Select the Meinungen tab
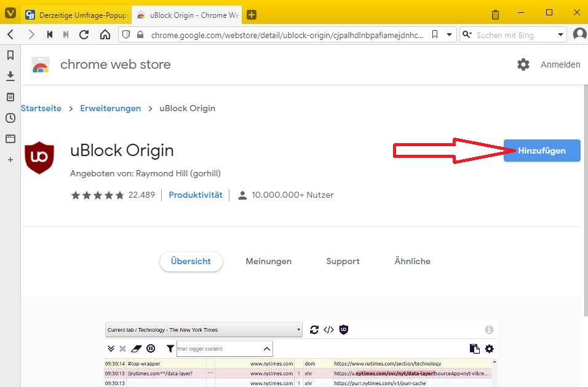 coord(269,261)
